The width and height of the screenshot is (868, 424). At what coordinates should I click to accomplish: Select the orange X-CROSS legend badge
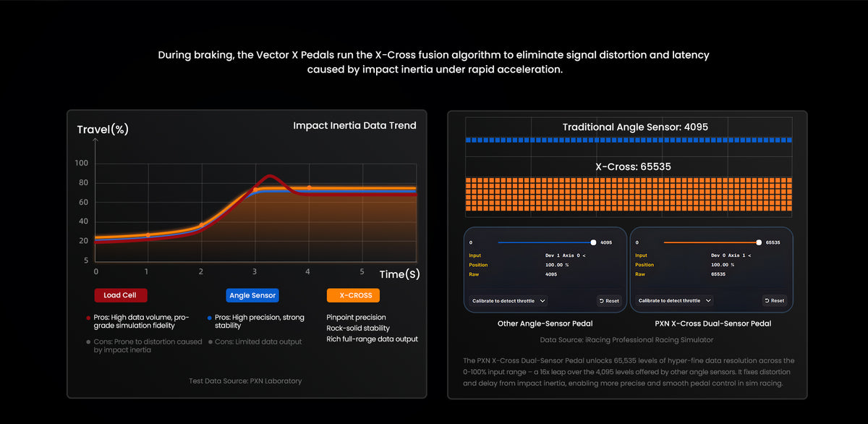(353, 295)
